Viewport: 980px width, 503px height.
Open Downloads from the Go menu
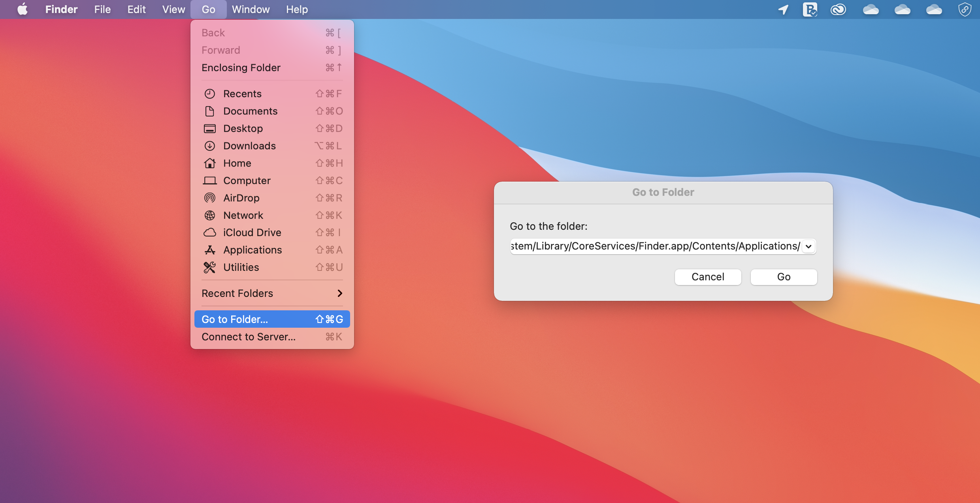249,146
